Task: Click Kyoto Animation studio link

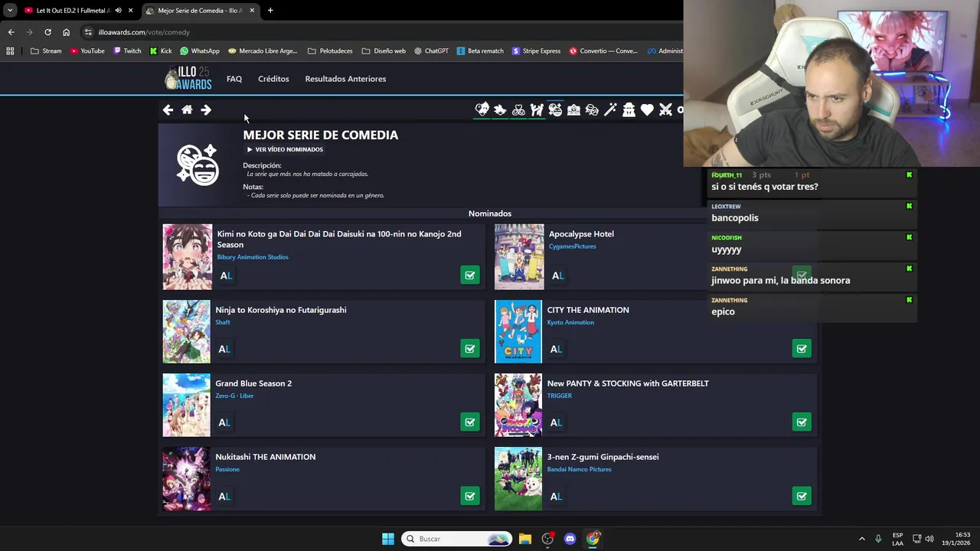Action: coord(570,322)
